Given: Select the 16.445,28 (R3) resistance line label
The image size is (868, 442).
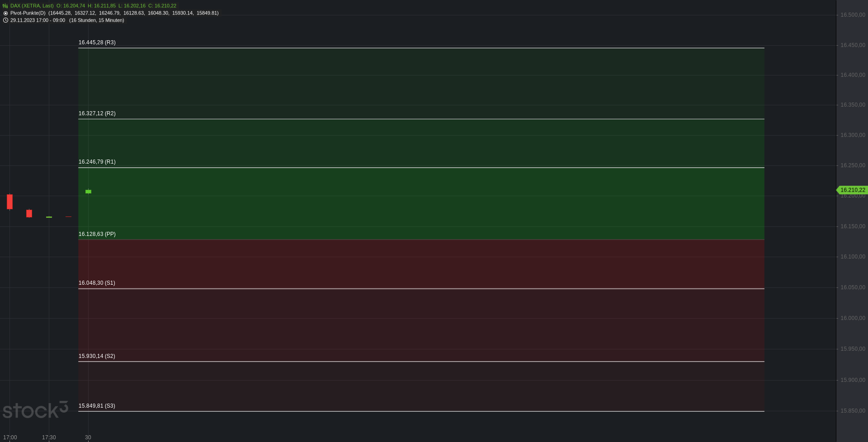Looking at the screenshot, I should (97, 42).
